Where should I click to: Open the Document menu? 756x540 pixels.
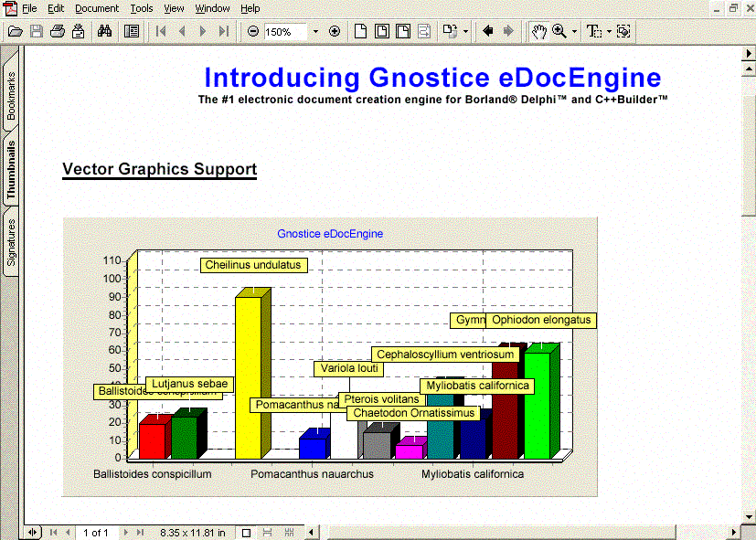(x=97, y=8)
